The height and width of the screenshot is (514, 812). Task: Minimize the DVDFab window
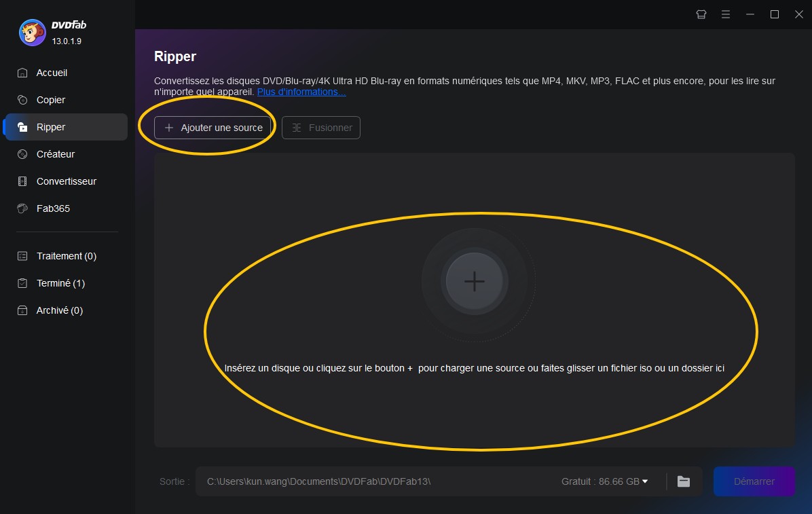750,14
